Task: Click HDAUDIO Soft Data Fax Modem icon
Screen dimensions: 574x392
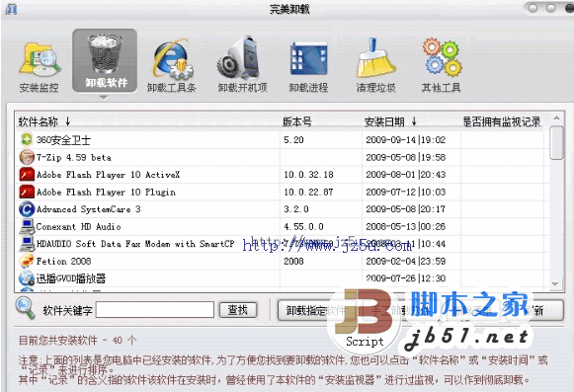Action: [x=27, y=244]
